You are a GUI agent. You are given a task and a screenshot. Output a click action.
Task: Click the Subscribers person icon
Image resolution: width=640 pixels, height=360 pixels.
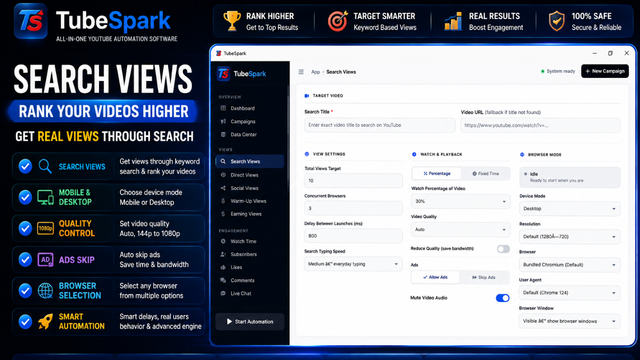pos(223,254)
